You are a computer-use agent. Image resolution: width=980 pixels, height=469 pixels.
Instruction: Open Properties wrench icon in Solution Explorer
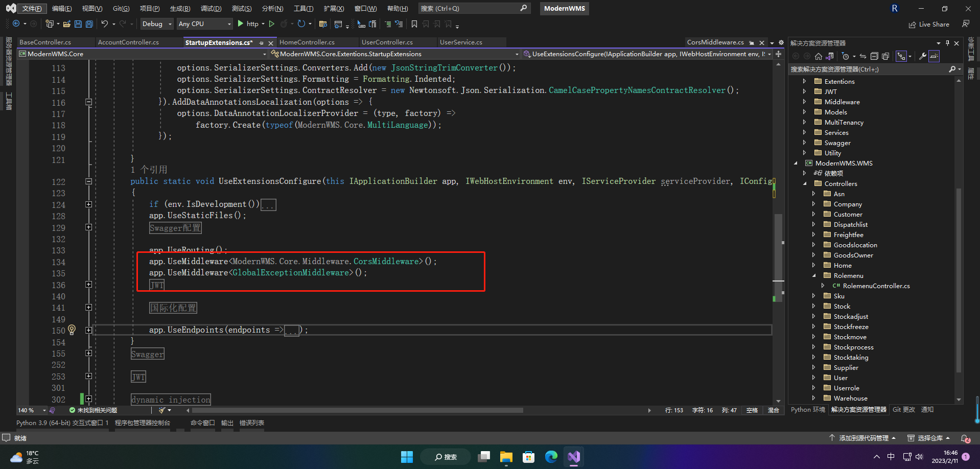[x=923, y=56]
